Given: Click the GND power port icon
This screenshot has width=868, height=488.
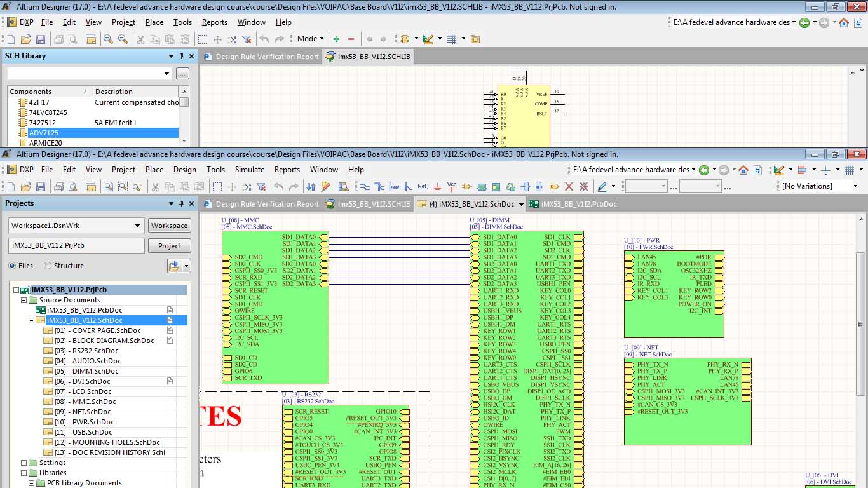Looking at the screenshot, I should click(x=437, y=187).
